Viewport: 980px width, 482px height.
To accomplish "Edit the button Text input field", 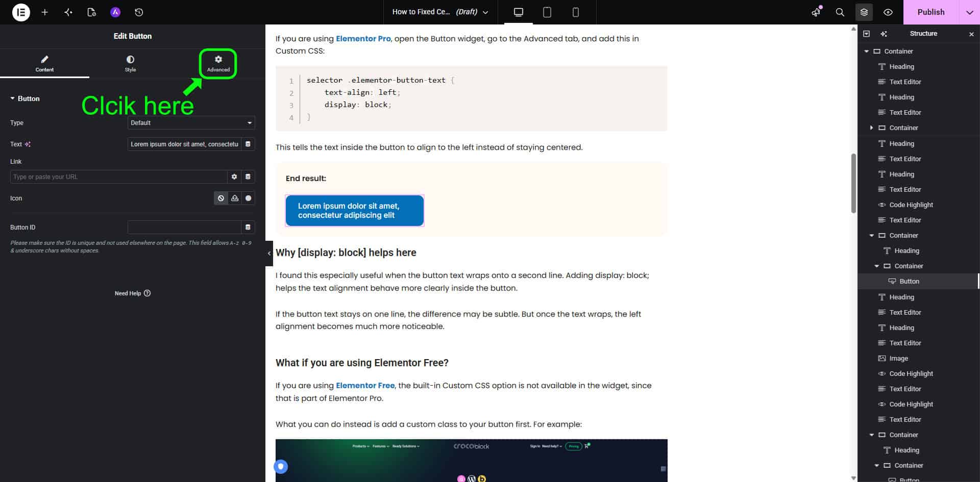I will click(184, 144).
